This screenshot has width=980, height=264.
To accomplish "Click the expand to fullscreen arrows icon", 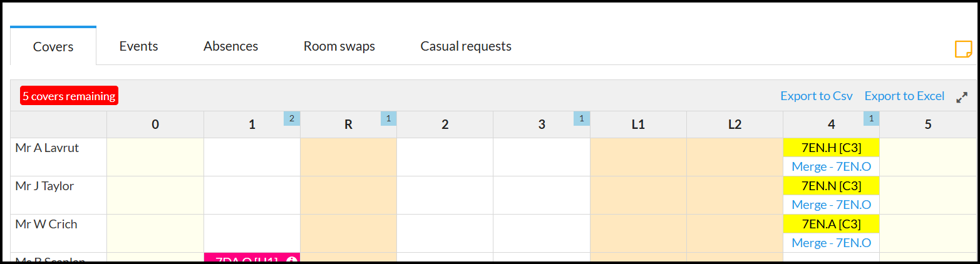I will 962,97.
